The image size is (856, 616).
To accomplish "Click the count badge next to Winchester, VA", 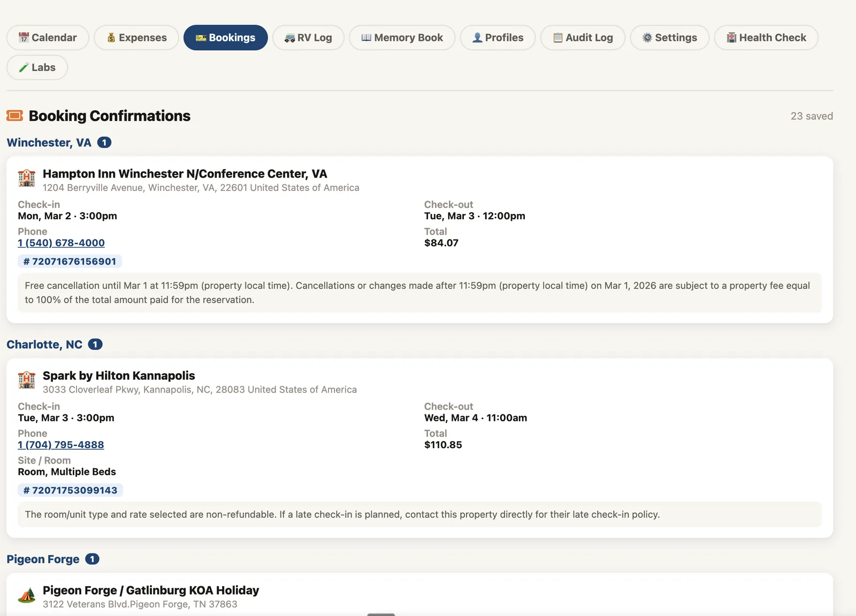I will tap(104, 143).
